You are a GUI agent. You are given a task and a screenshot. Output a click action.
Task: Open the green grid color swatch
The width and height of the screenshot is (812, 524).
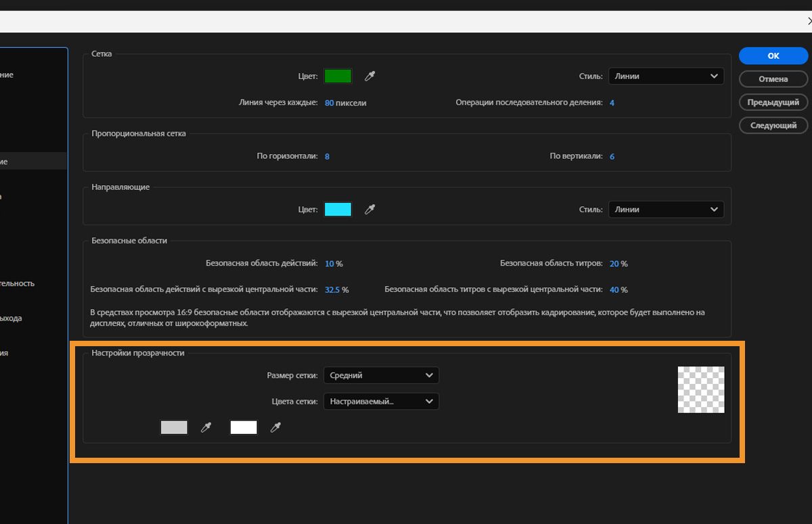[x=338, y=76]
